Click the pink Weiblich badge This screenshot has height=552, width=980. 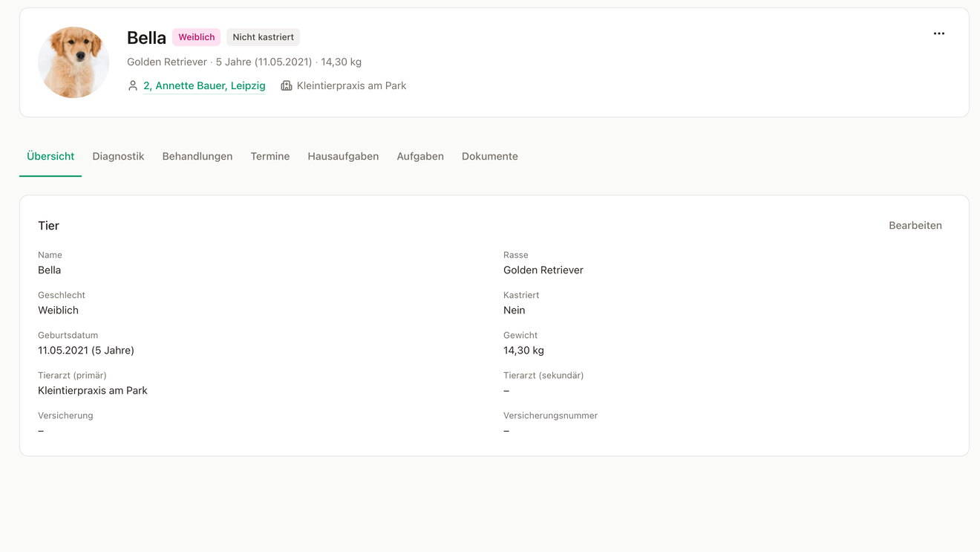[x=196, y=37]
